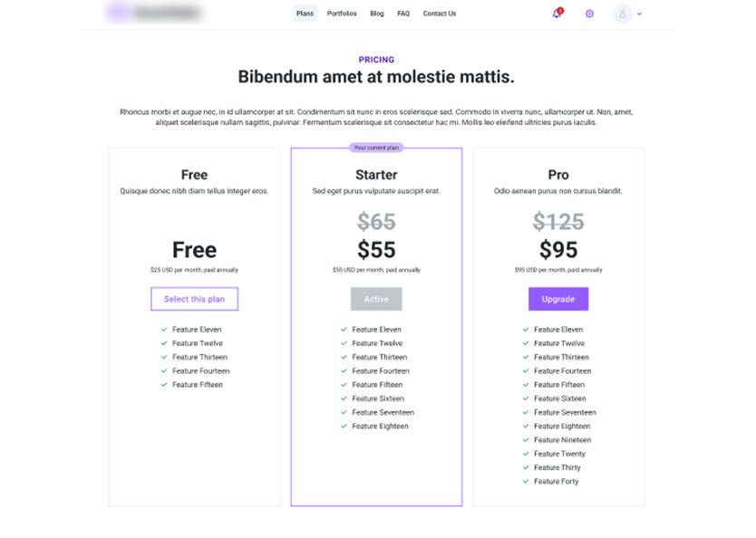Click the blurred site logo
This screenshot has height=538, width=756.
point(154,14)
